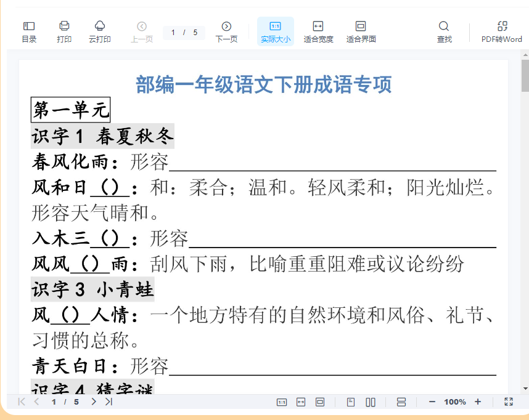Enable continuous scrolling view in status bar
The image size is (529, 420).
401,402
